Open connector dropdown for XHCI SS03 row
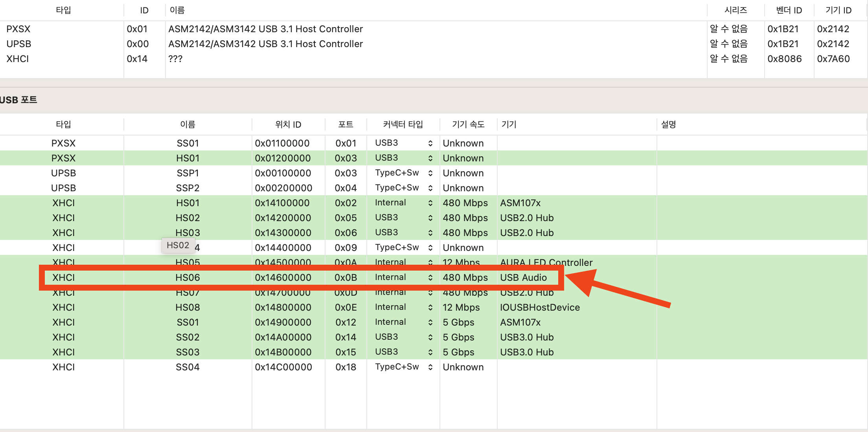Screen dimensions: 868x432 click(403, 352)
